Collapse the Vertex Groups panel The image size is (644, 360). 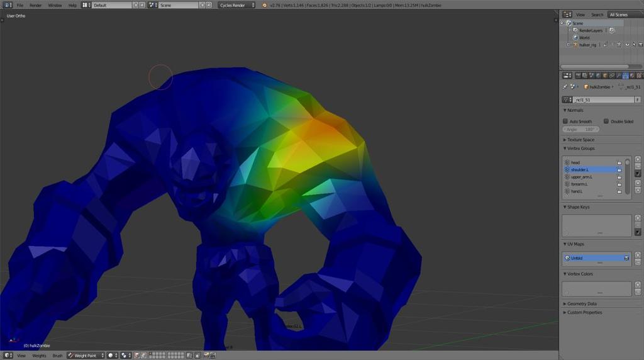(579, 149)
